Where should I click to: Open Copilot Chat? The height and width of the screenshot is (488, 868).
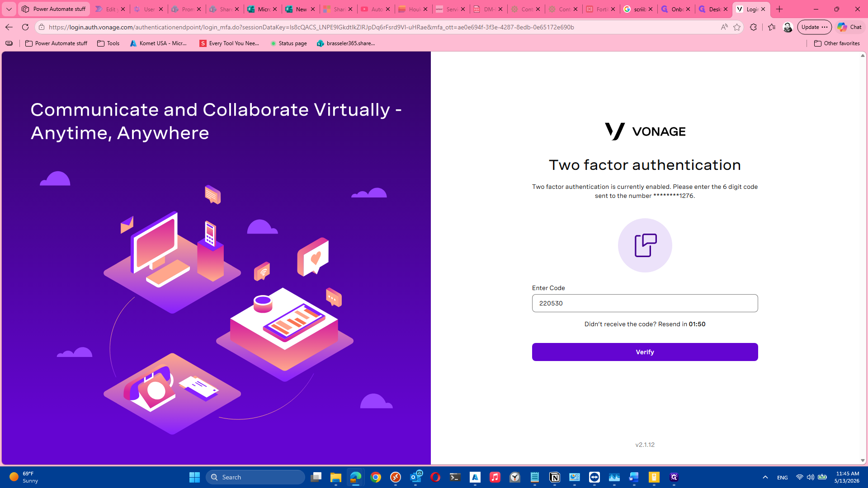coord(849,27)
